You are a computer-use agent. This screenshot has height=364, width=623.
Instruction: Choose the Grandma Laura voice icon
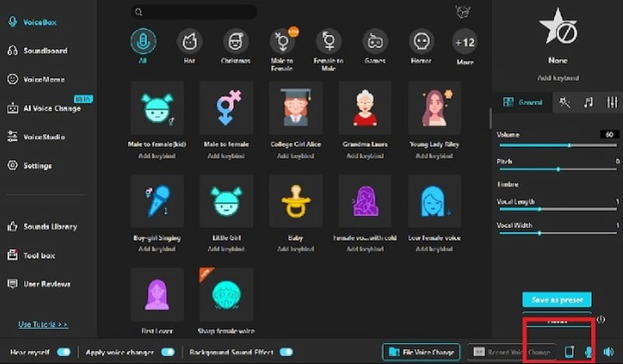point(364,108)
